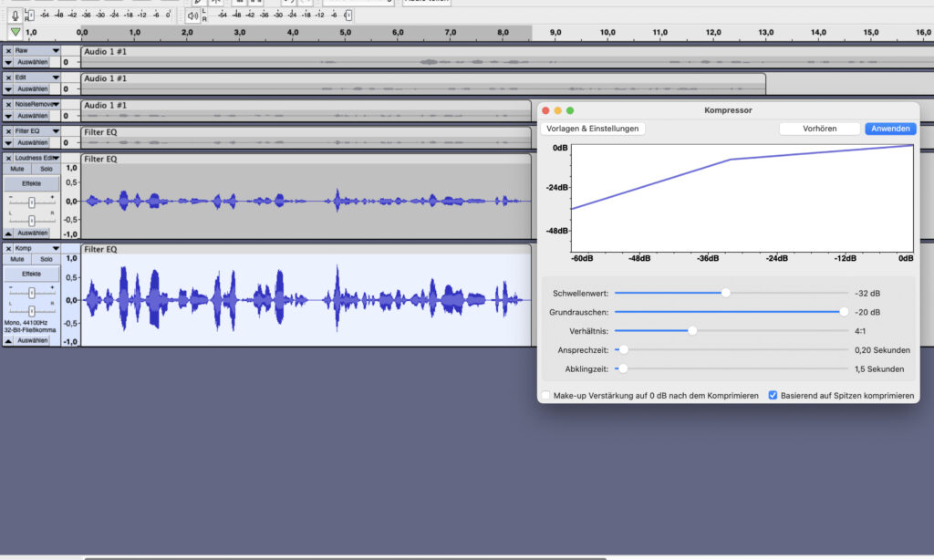Click the green playhead triangle in timeline
This screenshot has width=934, height=560.
[16, 32]
